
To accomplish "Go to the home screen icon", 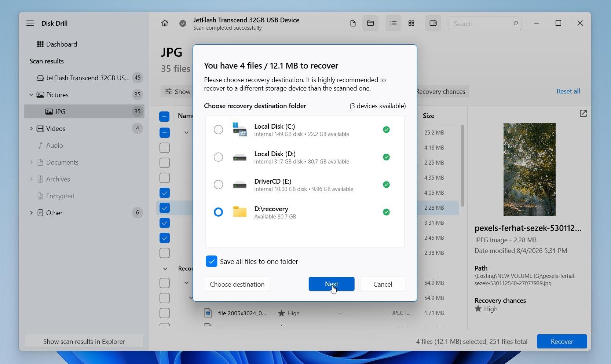I will pyautogui.click(x=165, y=23).
